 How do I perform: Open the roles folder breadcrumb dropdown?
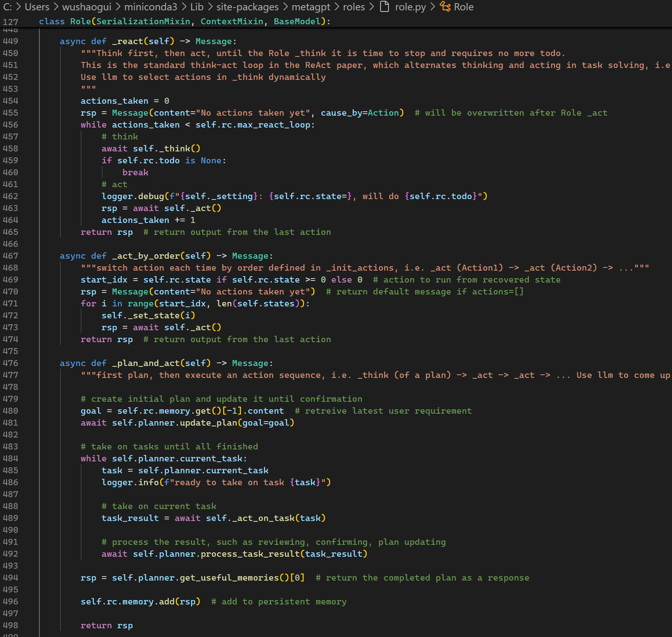tap(353, 7)
